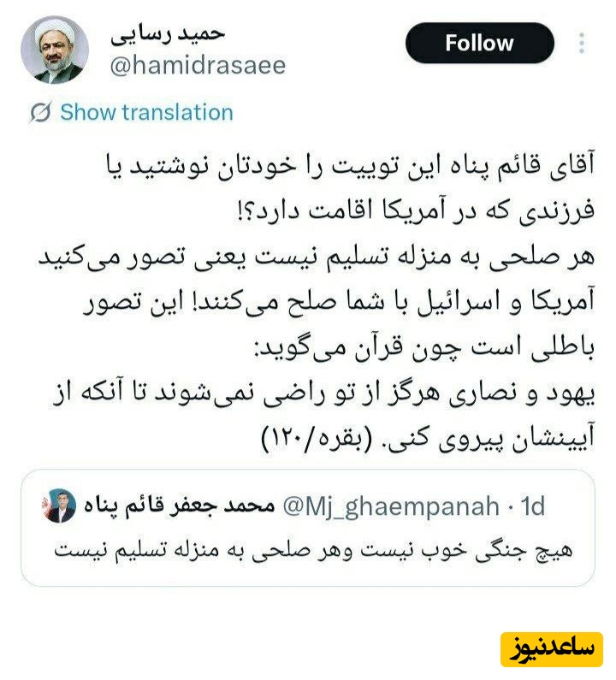Click the yellow ساعدنیوز watermark logo
Screen dimensions: 616x680
(x=551, y=648)
